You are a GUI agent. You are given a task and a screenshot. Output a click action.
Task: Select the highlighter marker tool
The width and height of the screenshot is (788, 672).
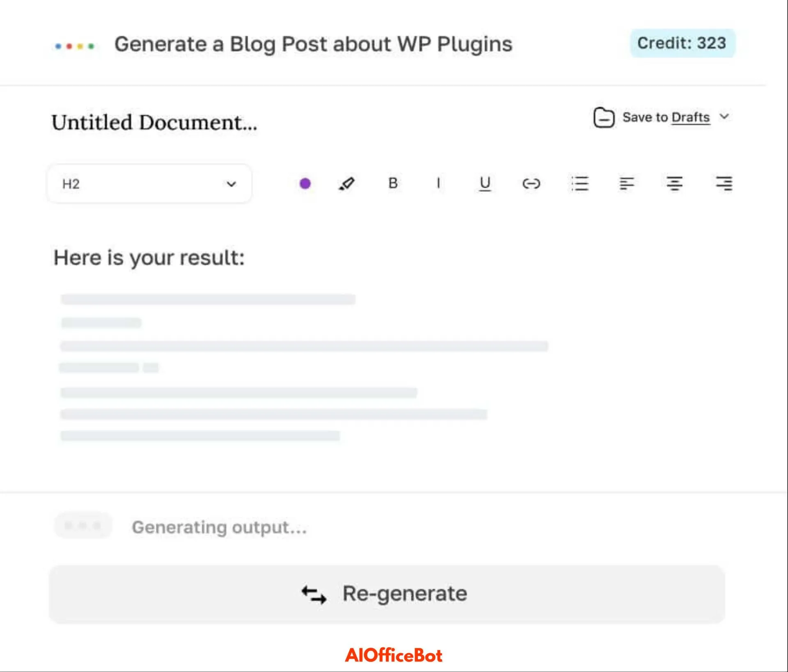tap(346, 183)
